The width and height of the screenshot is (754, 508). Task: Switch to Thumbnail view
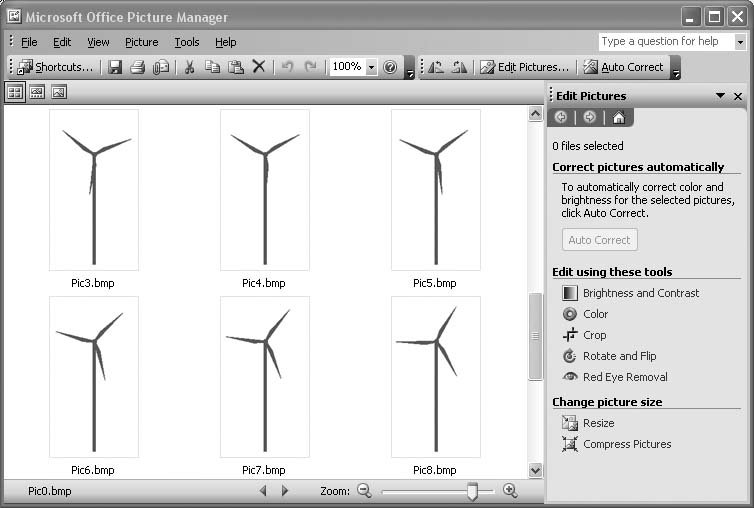pos(15,92)
